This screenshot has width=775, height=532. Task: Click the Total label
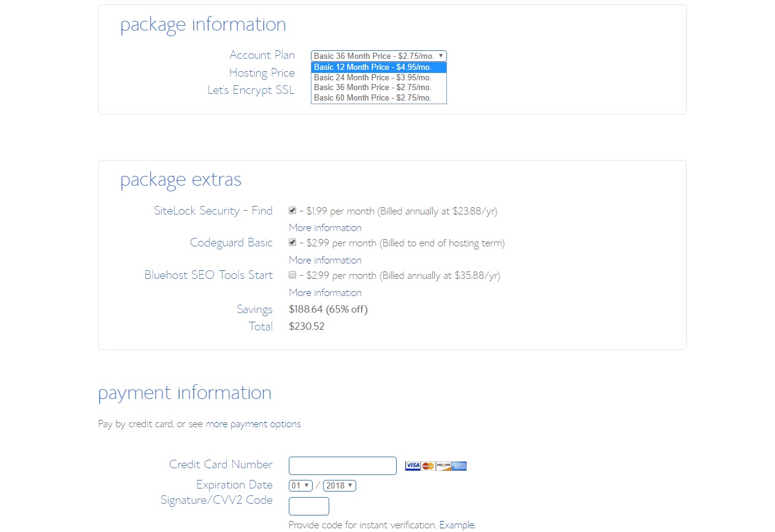(261, 326)
